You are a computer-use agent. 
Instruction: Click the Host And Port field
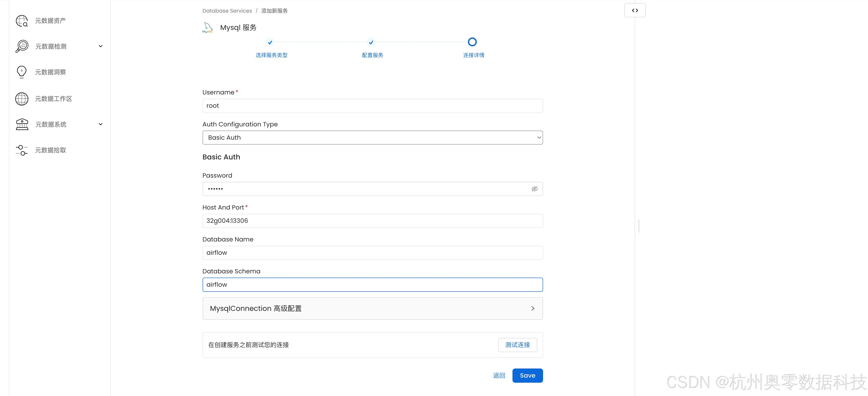tap(372, 221)
